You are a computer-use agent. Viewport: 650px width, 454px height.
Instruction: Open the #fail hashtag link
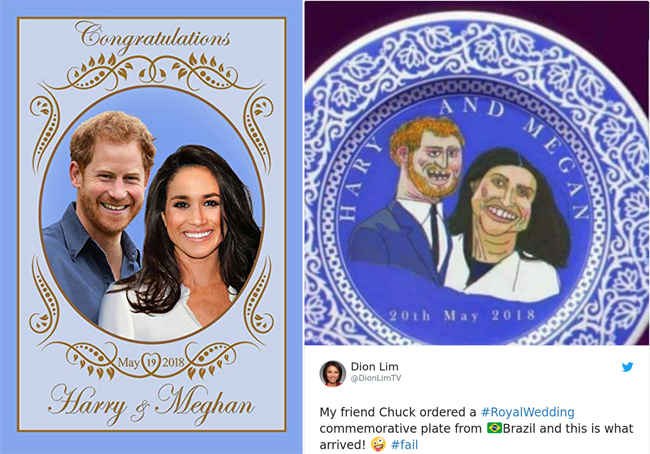coord(404,445)
